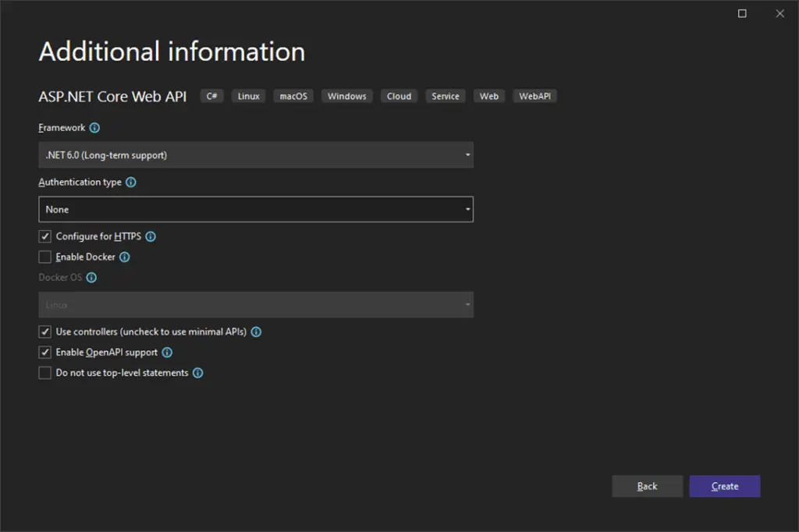Uncheck Configure for HTTPS

click(44, 236)
